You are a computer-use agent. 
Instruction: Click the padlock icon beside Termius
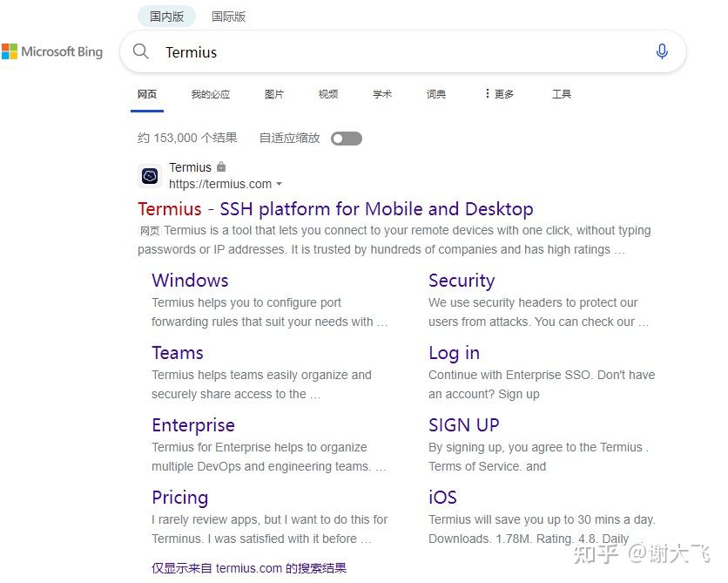click(221, 166)
